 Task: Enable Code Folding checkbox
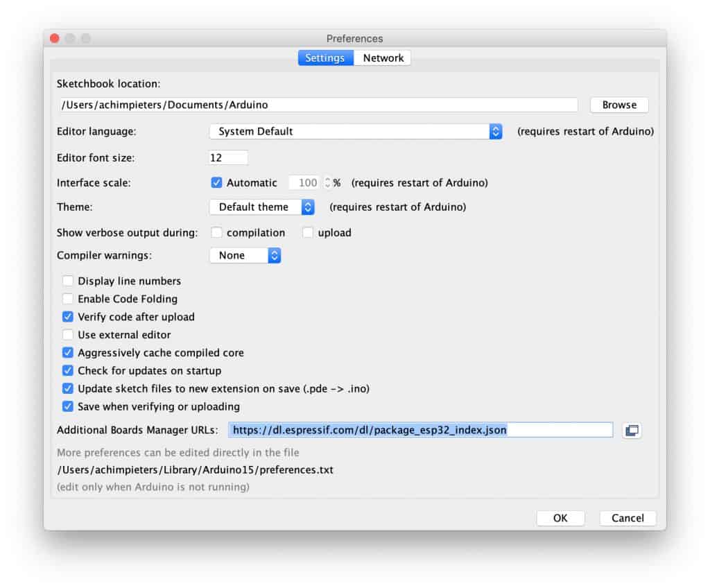(x=67, y=299)
